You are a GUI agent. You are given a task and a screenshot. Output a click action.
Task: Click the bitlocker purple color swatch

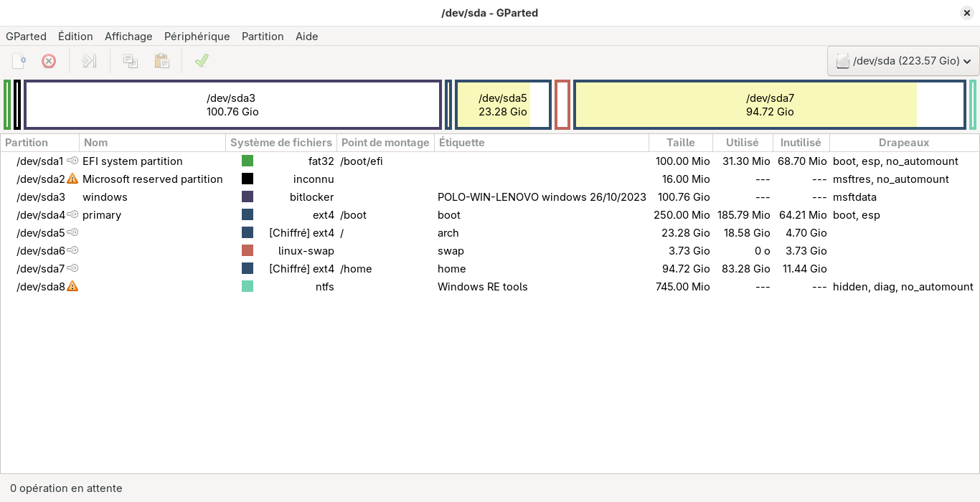[248, 197]
